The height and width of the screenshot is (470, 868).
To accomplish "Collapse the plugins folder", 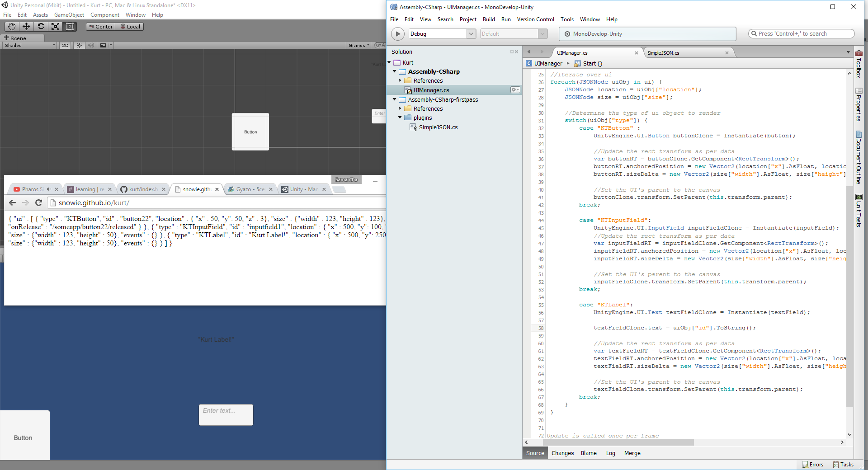I will click(400, 118).
